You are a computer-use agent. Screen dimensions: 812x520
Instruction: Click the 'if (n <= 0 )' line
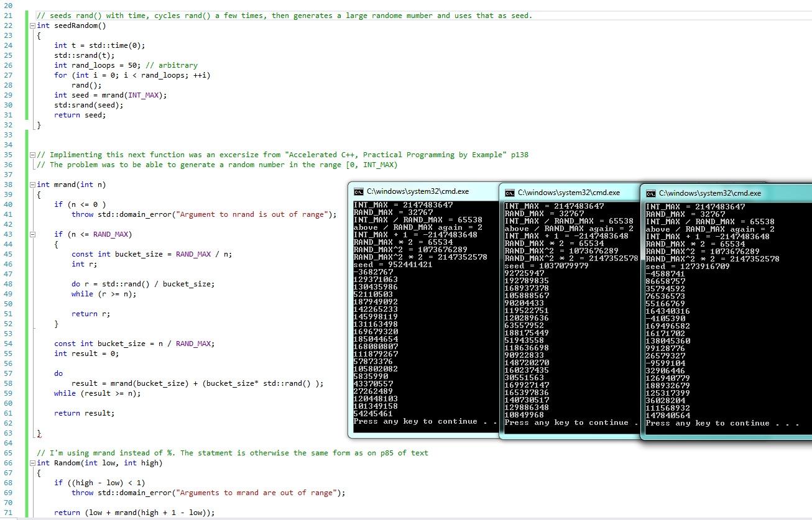point(80,204)
